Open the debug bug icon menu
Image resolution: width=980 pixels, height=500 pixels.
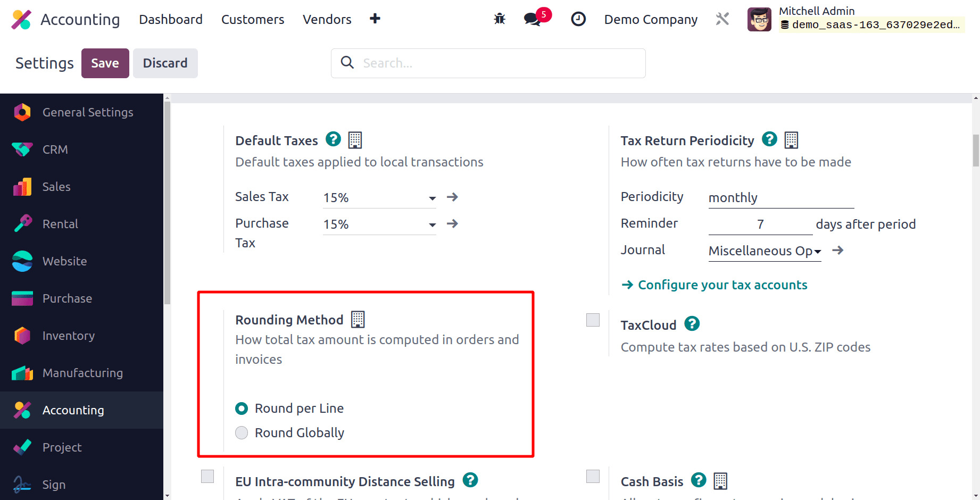[x=499, y=19]
